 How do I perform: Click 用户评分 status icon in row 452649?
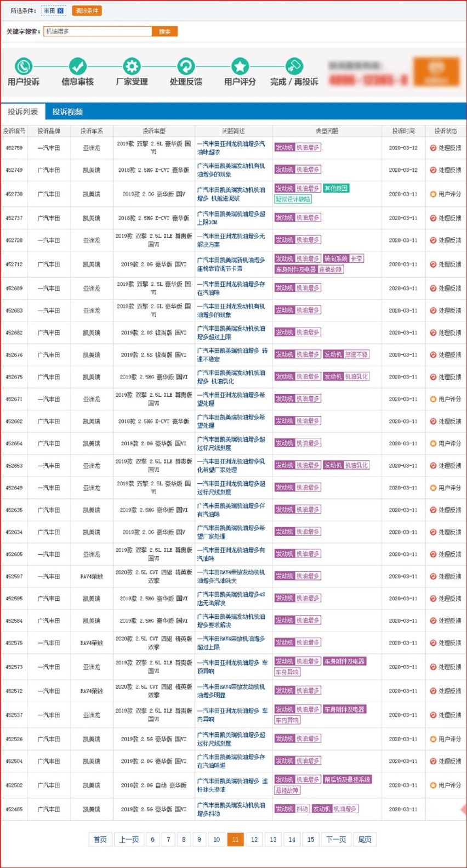coord(433,488)
